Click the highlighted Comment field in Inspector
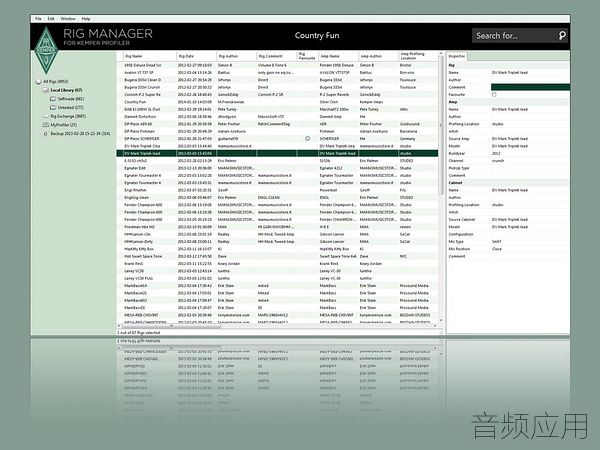 coord(530,87)
